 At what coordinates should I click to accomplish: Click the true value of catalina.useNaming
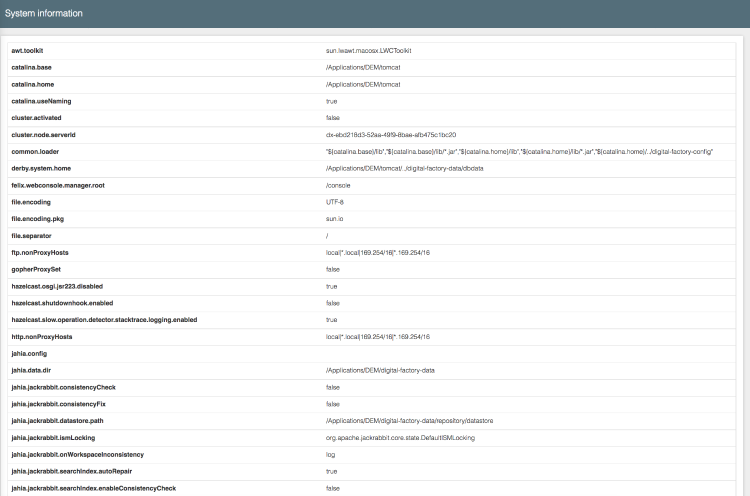coord(331,101)
